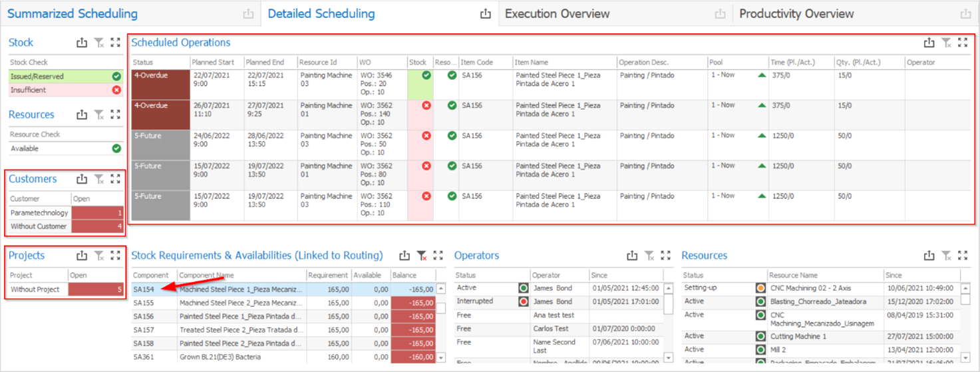Export the Scheduled Operations table
The height and width of the screenshot is (372, 980).
(x=929, y=43)
